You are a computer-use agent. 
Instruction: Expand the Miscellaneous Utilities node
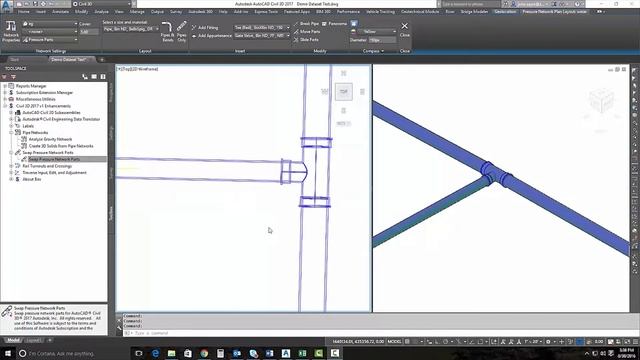(4, 99)
